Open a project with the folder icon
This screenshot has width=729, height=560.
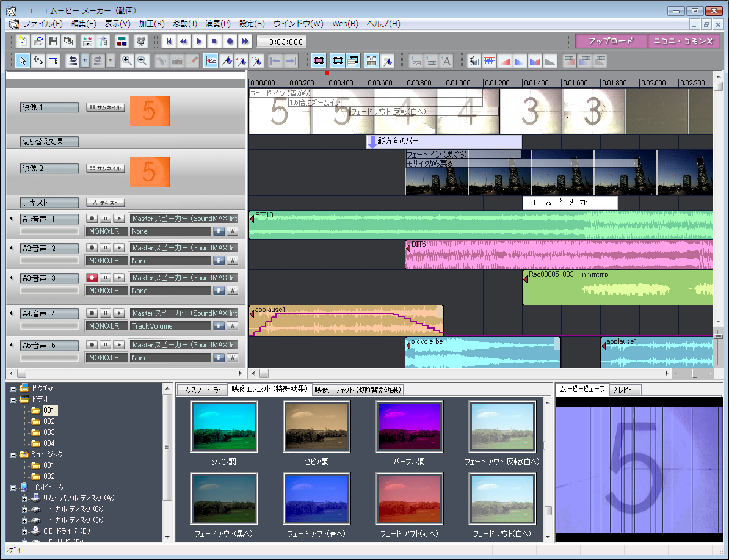coord(38,42)
